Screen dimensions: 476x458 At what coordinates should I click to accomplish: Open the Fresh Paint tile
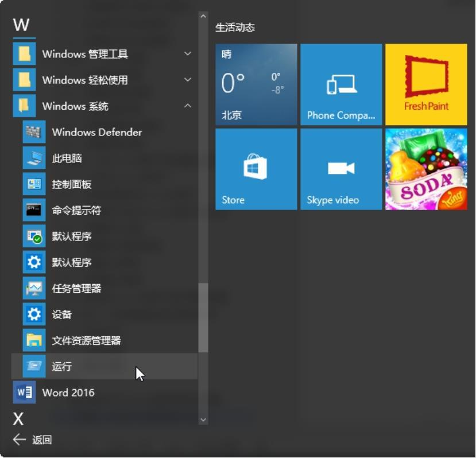click(426, 84)
